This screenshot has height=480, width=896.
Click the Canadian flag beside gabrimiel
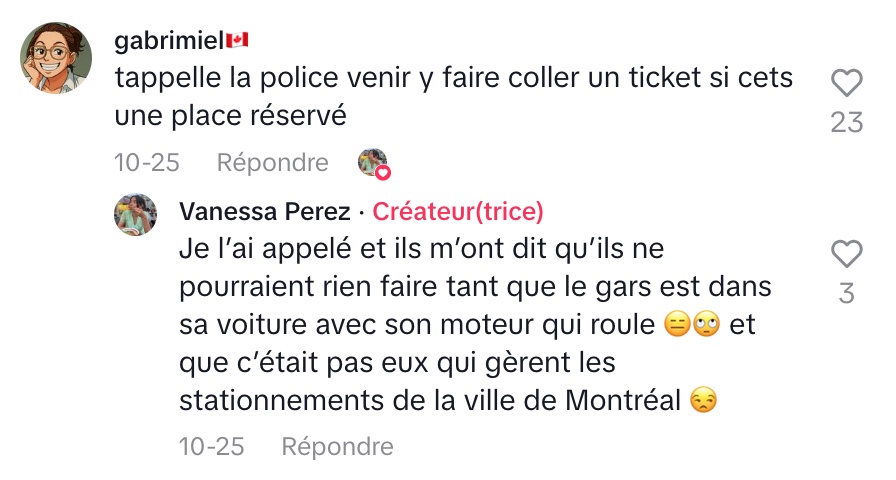pyautogui.click(x=237, y=41)
